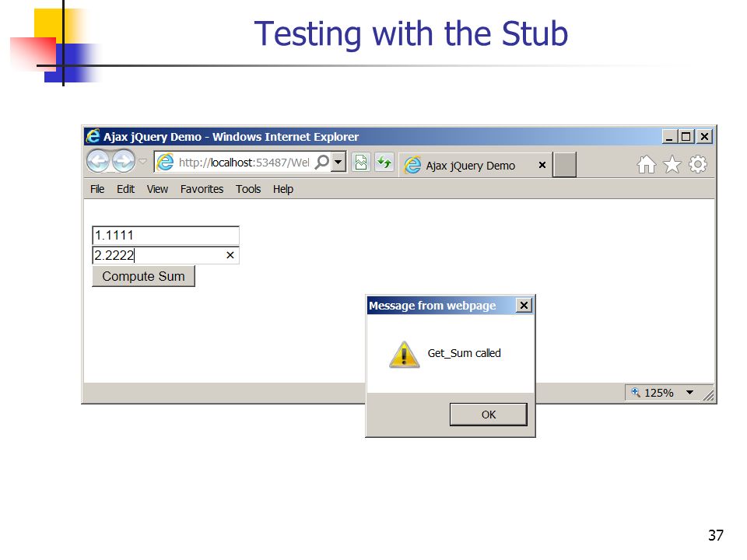Clear the 2.2222 field with its X icon
This screenshot has width=747, height=560.
[x=230, y=255]
